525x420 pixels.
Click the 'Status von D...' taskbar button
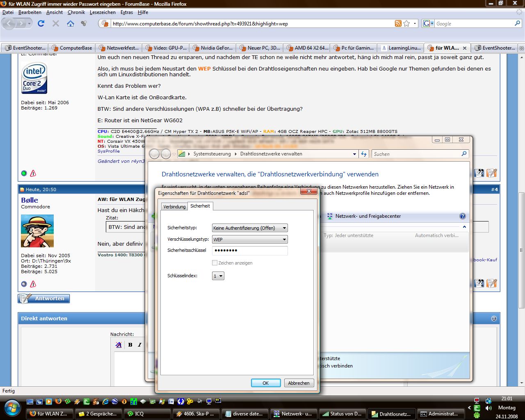pyautogui.click(x=343, y=414)
